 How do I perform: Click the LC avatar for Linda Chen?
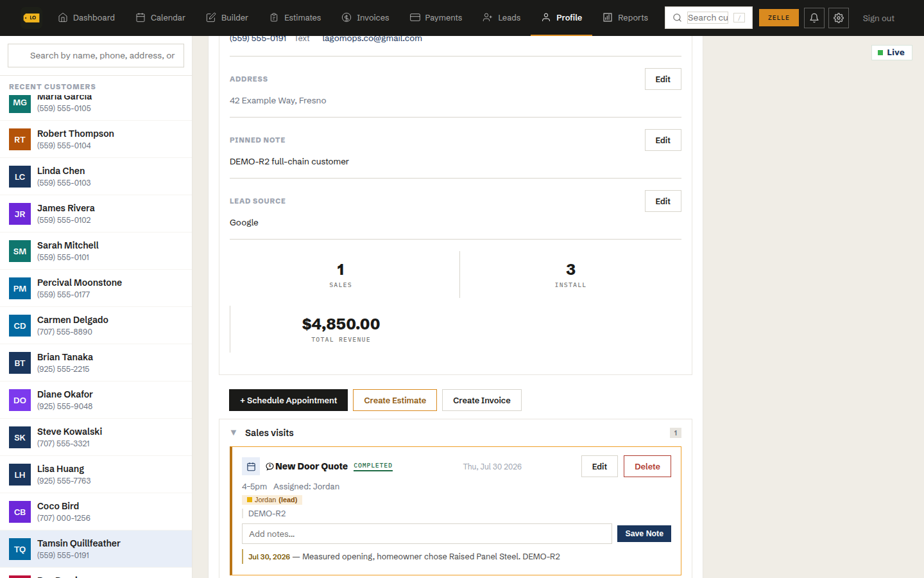pyautogui.click(x=20, y=177)
